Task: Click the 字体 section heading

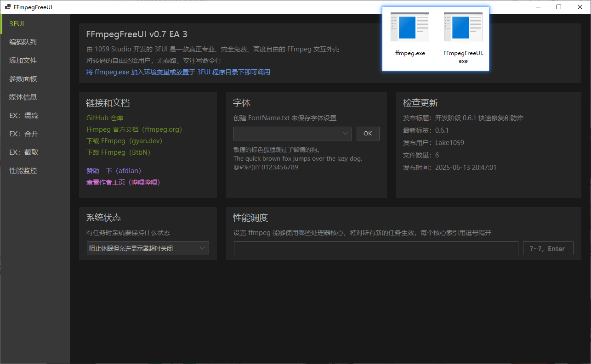Action: coord(242,103)
